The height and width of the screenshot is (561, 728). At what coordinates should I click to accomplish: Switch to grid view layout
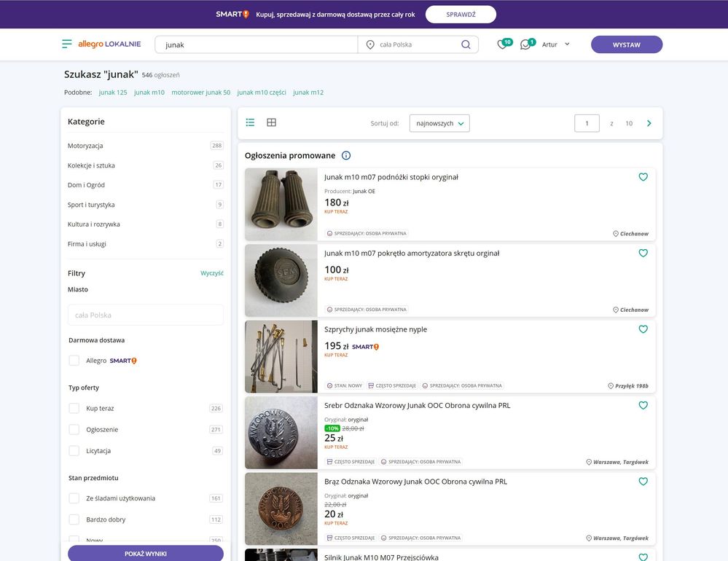pos(272,122)
